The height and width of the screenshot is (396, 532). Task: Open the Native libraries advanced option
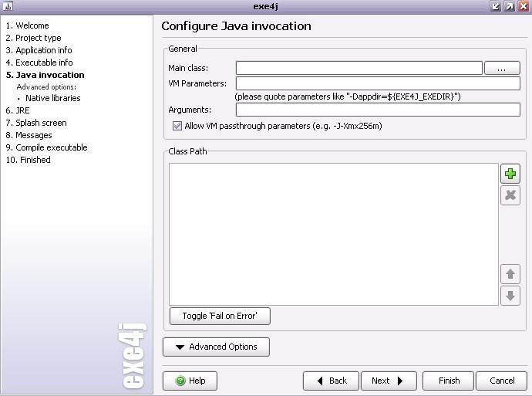pyautogui.click(x=52, y=98)
